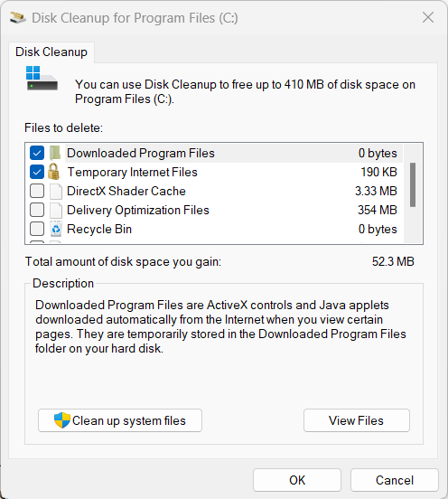Click the Disk Cleanup title bar icon
Viewport: 448px width, 499px height.
(17, 18)
